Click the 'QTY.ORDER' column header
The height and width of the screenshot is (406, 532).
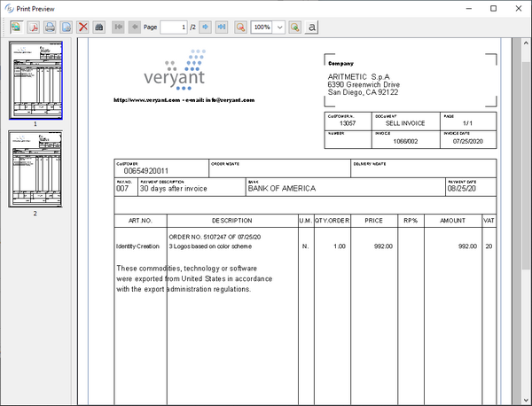click(x=332, y=221)
